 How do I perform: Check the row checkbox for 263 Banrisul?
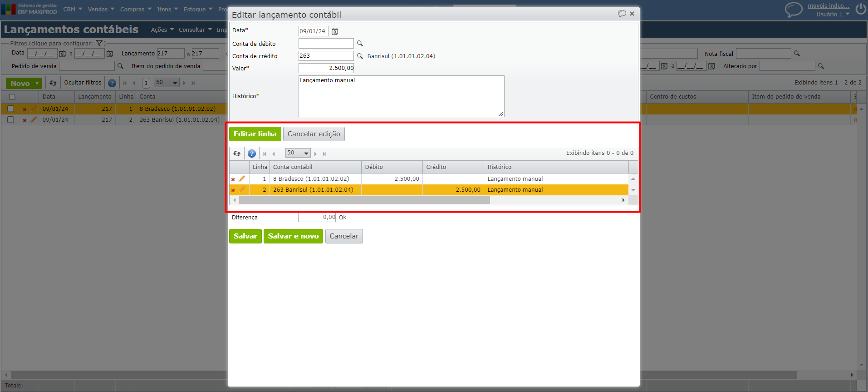coord(11,120)
